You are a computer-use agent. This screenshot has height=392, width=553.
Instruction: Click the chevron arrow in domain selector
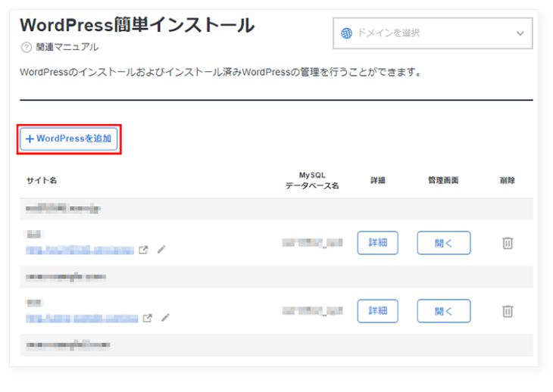[520, 33]
